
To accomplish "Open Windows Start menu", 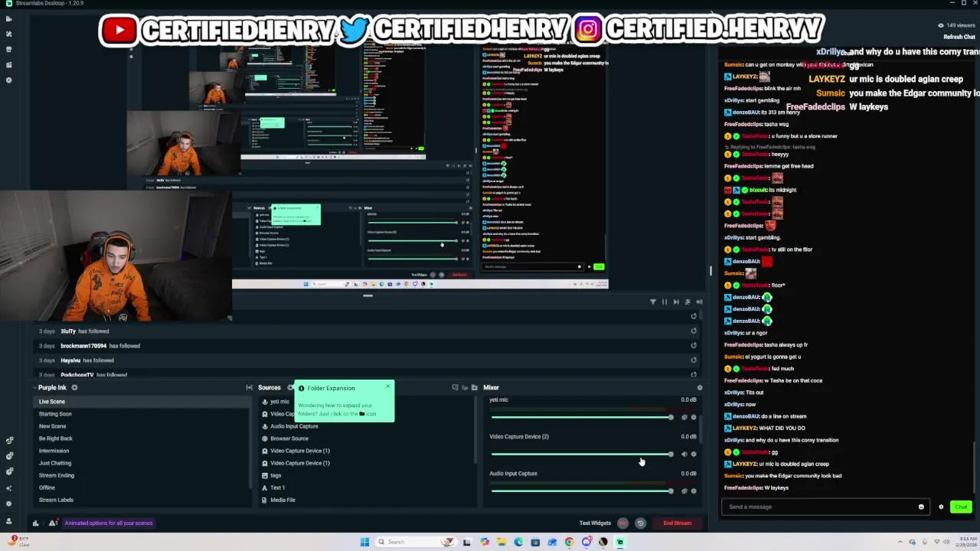I will (364, 542).
